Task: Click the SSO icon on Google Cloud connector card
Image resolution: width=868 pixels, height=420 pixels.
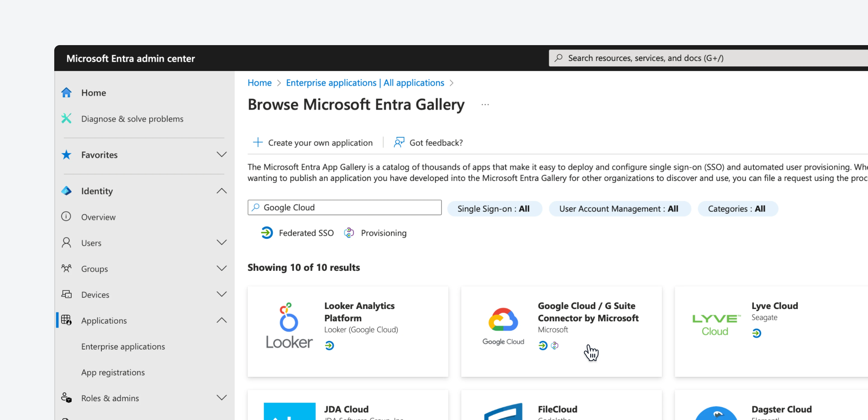Action: pos(543,346)
